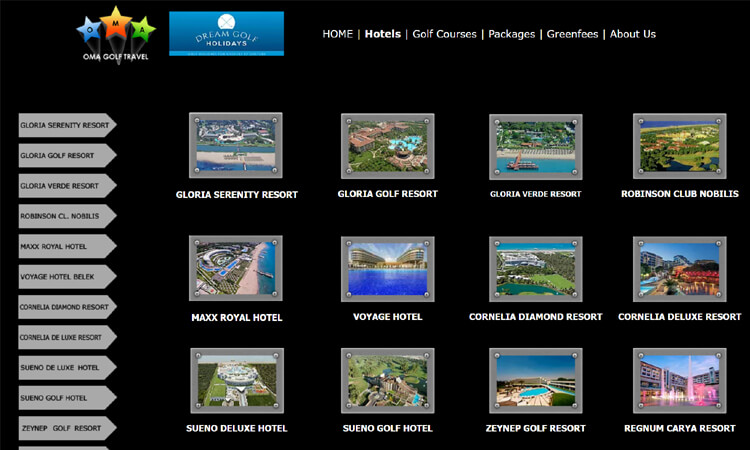This screenshot has width=750, height=450.
Task: Select the Hotels menu item
Action: pos(383,34)
